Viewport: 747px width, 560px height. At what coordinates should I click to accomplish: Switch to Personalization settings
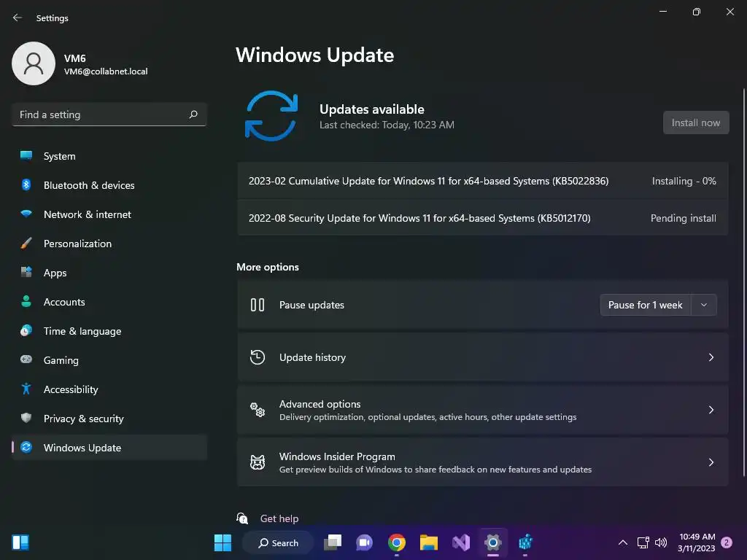(x=109, y=244)
